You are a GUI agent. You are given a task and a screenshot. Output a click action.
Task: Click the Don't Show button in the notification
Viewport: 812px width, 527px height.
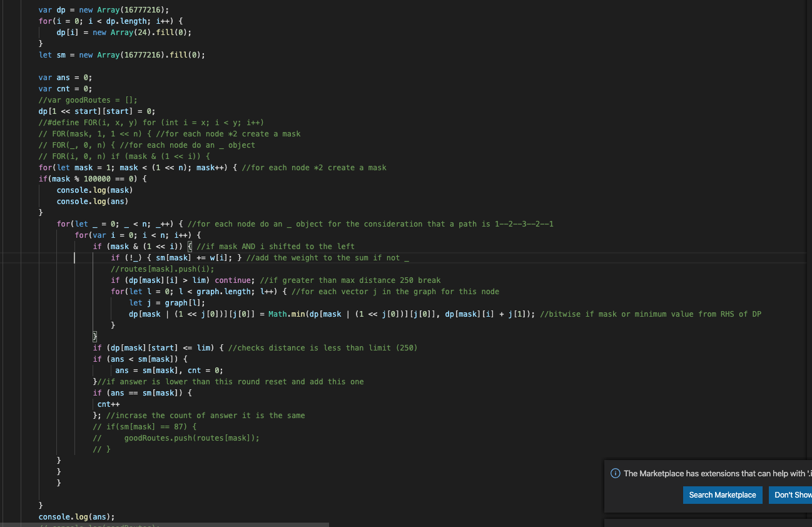click(x=791, y=495)
